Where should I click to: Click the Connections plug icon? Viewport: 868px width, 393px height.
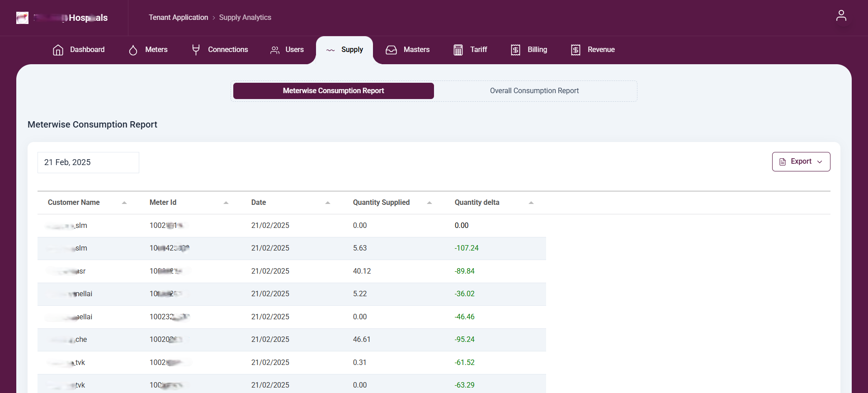(196, 50)
